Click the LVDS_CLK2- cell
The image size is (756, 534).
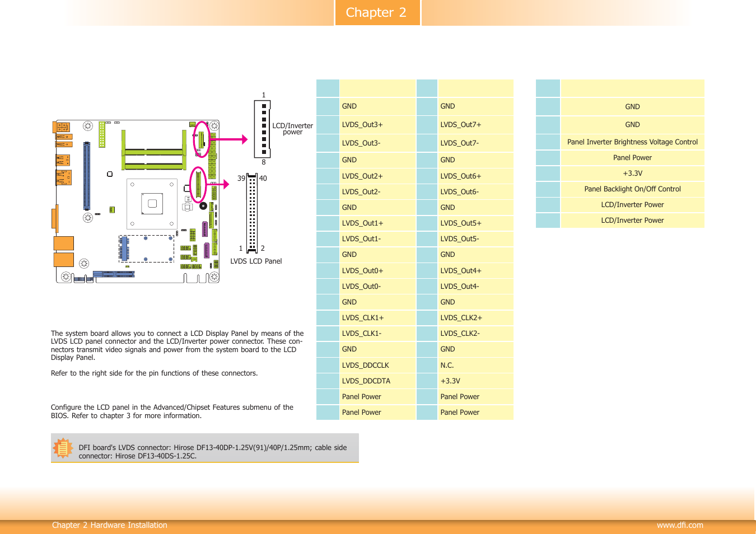pos(475,334)
